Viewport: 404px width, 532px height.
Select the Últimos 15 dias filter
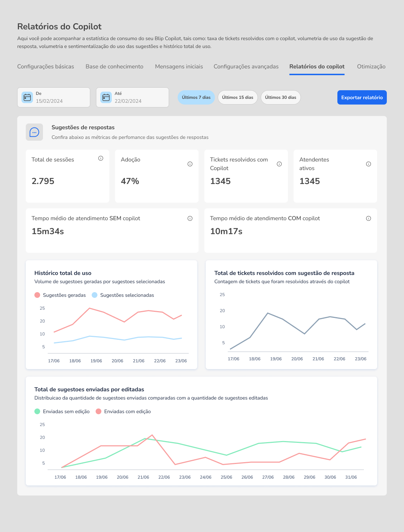tap(237, 97)
